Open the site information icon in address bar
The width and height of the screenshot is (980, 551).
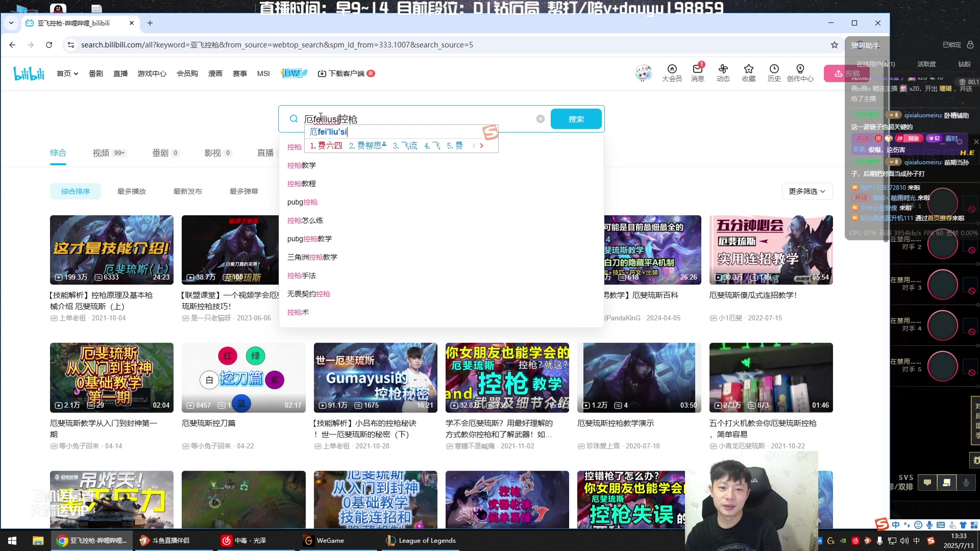(x=70, y=45)
